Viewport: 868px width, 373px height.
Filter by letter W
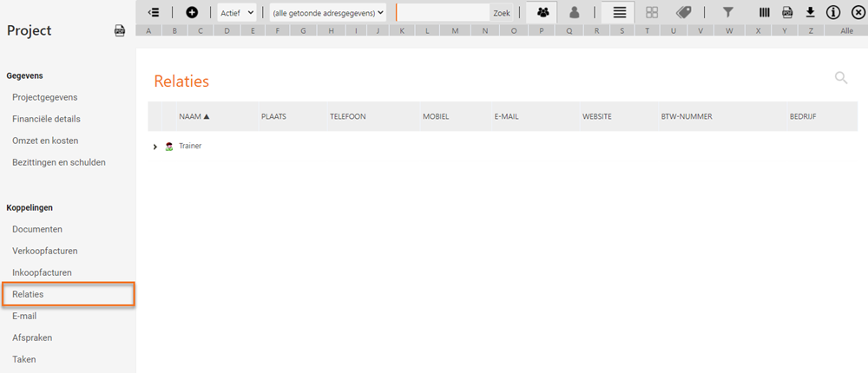pyautogui.click(x=729, y=31)
